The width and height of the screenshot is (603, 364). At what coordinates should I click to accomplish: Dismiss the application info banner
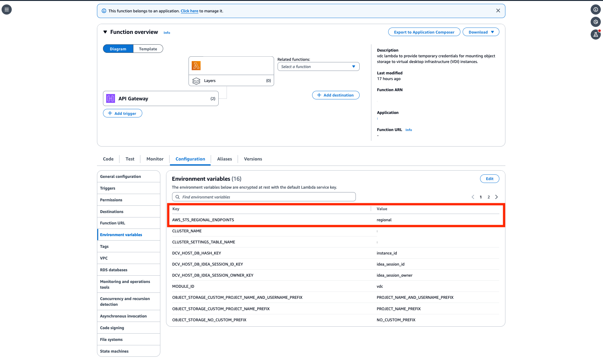498,11
